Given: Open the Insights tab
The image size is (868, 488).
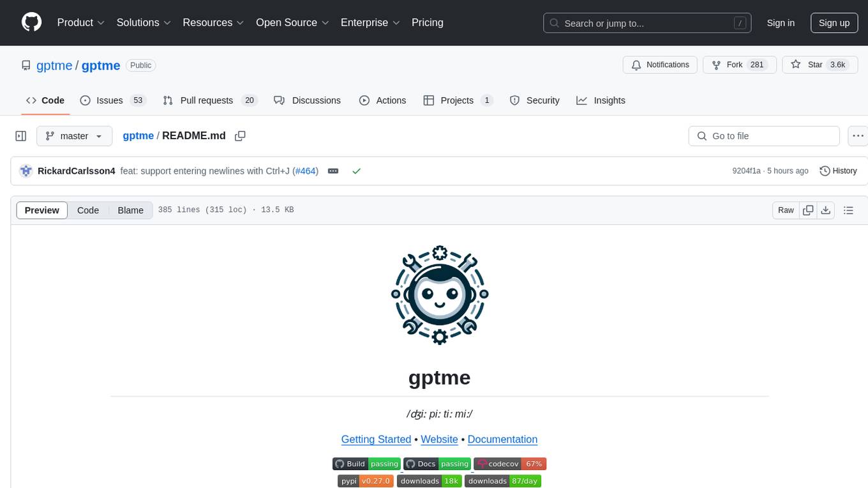Looking at the screenshot, I should point(601,100).
